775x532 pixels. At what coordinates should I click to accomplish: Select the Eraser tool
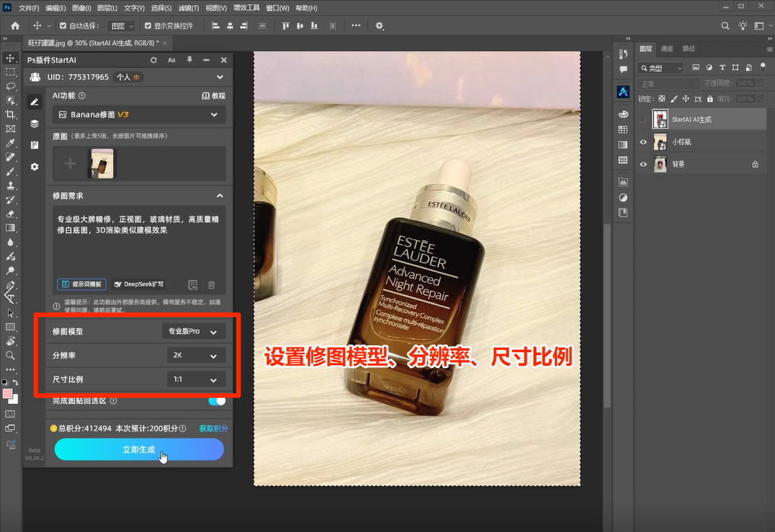(x=11, y=214)
